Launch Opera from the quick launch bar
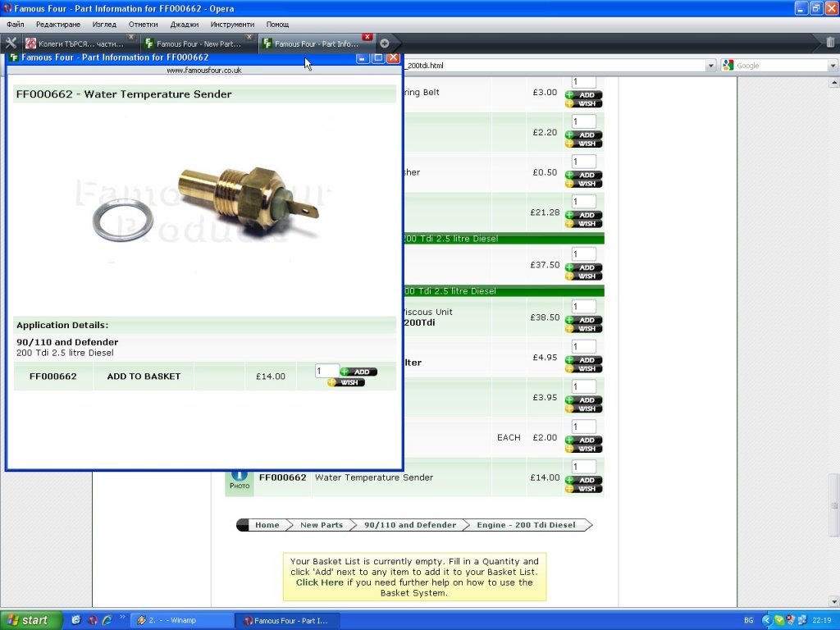The width and height of the screenshot is (840, 630). pyautogui.click(x=92, y=620)
